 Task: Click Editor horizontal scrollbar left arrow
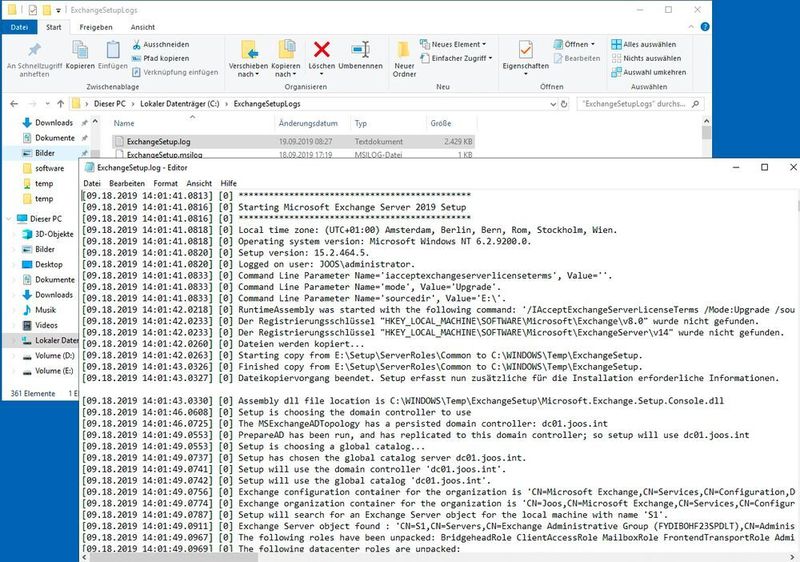point(85,557)
